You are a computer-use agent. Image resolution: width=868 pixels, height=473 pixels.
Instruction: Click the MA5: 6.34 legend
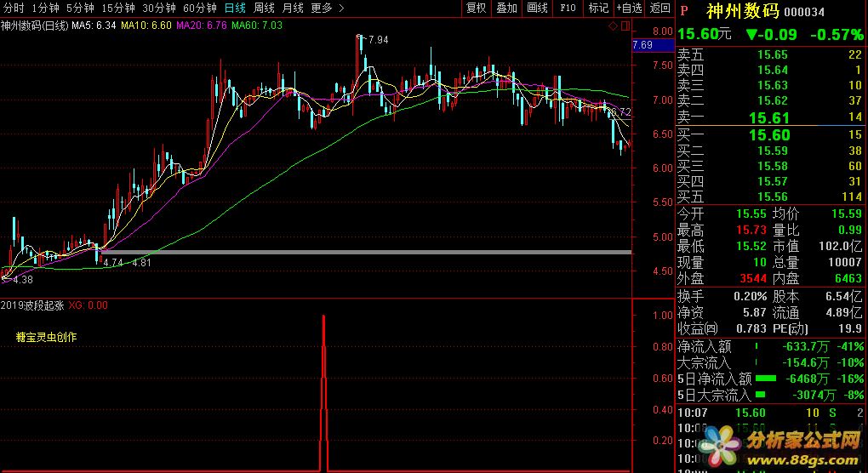click(94, 26)
